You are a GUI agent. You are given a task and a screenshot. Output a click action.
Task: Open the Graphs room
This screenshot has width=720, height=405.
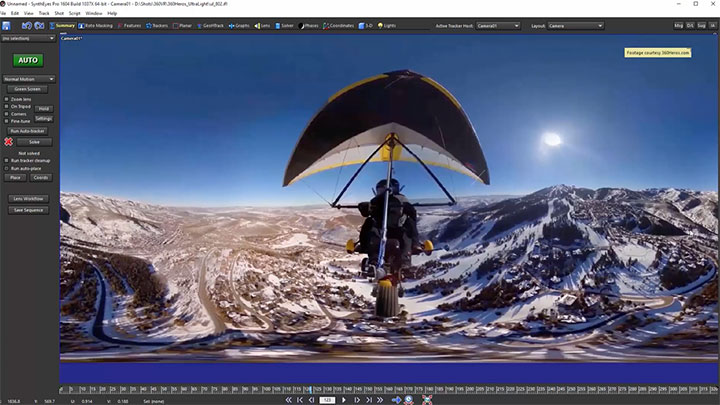(239, 26)
